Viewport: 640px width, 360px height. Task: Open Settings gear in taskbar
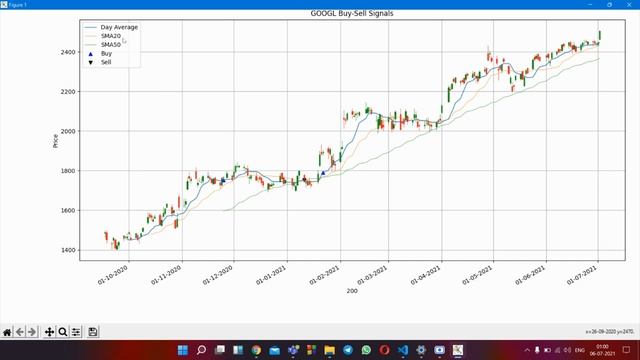421,350
